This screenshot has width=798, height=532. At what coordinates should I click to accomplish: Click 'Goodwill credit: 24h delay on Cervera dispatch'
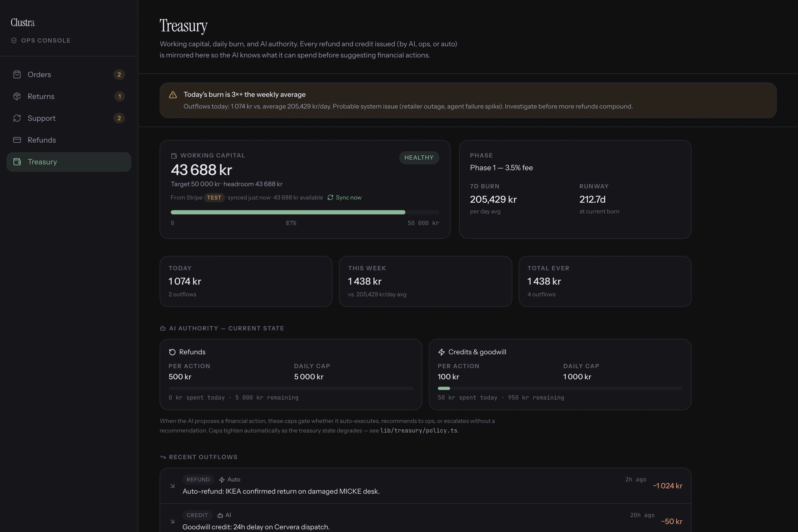click(256, 527)
